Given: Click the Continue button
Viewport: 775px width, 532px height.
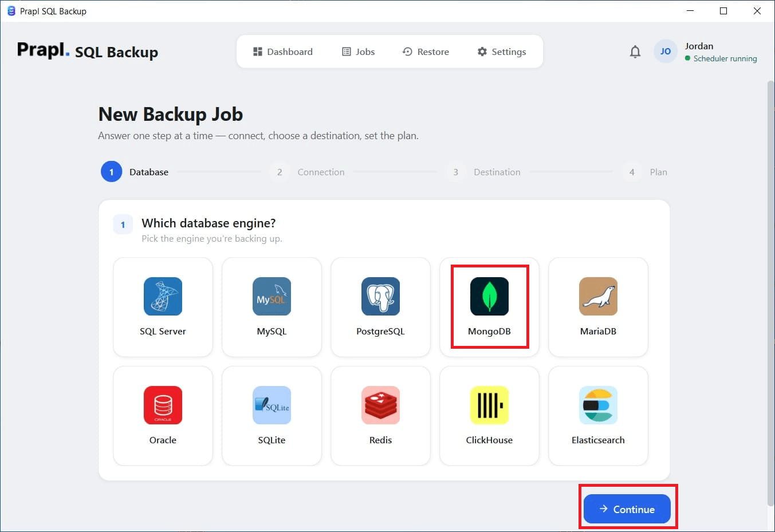Looking at the screenshot, I should [627, 509].
